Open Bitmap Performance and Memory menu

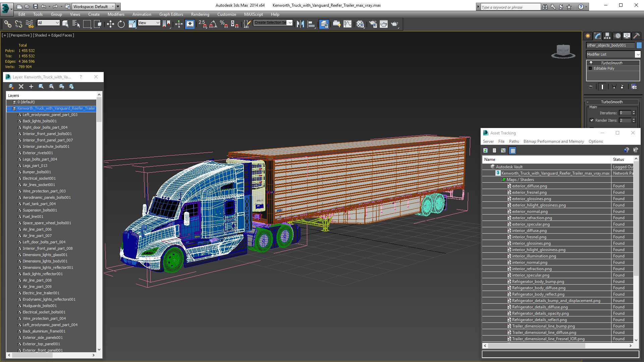[x=553, y=141]
